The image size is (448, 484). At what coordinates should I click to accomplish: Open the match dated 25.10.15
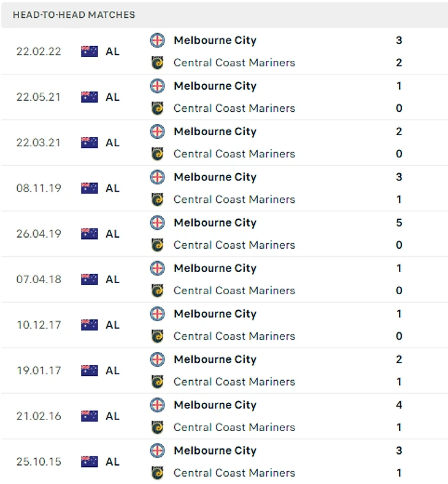(x=39, y=462)
